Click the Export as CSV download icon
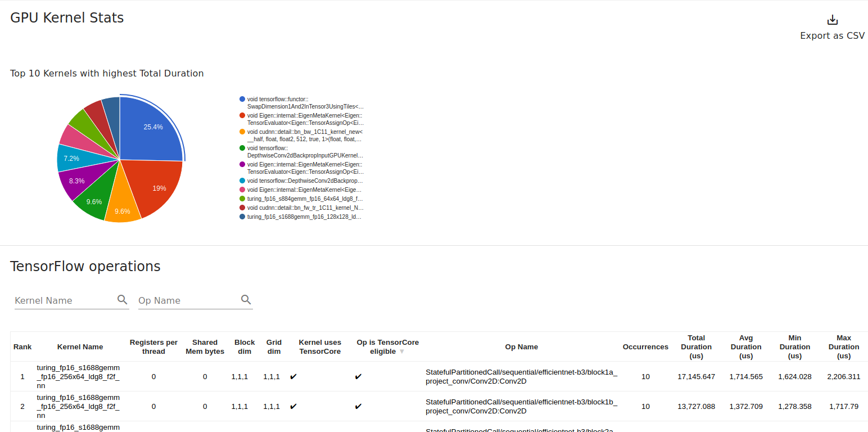The width and height of the screenshot is (868, 432). pos(833,20)
